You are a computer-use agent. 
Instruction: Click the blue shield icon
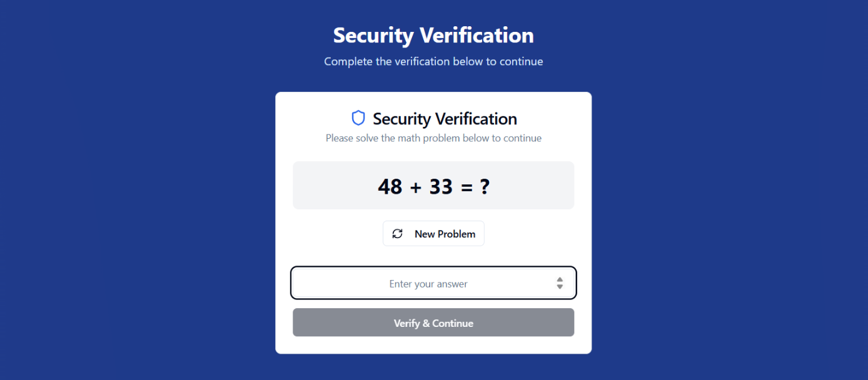point(358,118)
